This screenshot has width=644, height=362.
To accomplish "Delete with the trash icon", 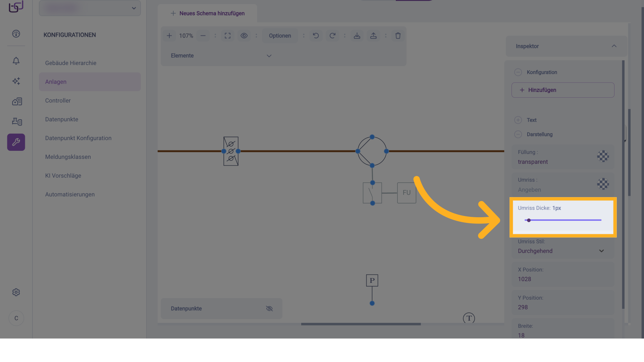I will tap(398, 36).
